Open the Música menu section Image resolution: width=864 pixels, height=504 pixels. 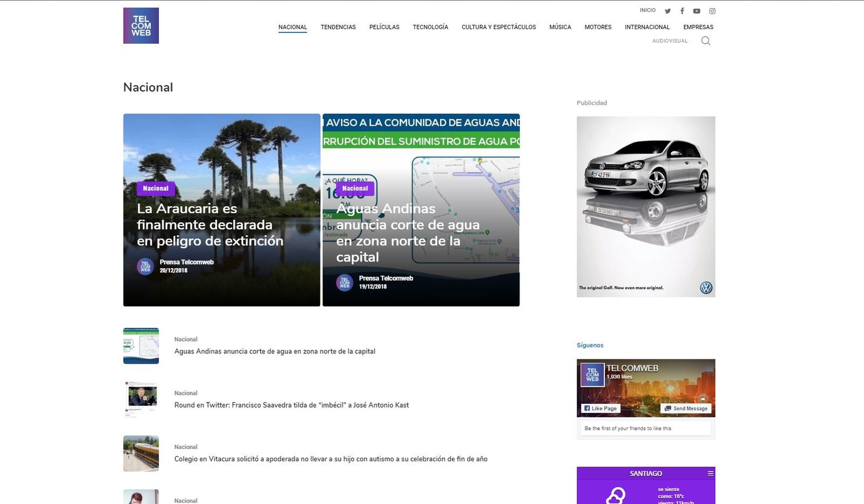[560, 27]
